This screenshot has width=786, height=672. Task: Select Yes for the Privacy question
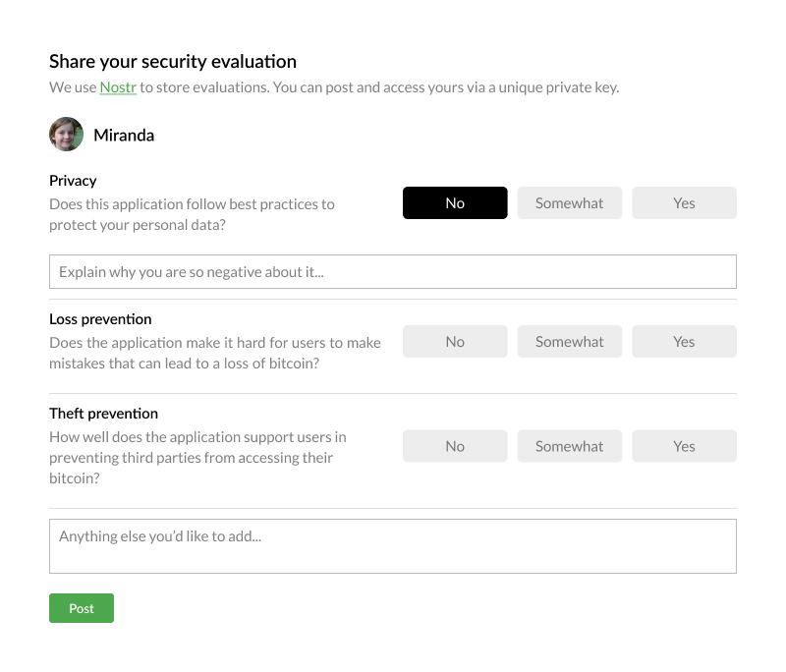(x=684, y=202)
